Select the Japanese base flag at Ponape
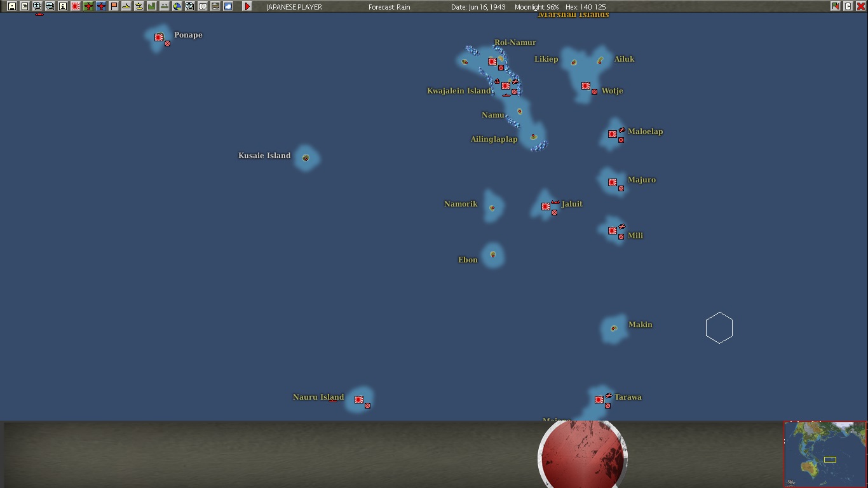Image resolution: width=868 pixels, height=488 pixels. (x=159, y=37)
